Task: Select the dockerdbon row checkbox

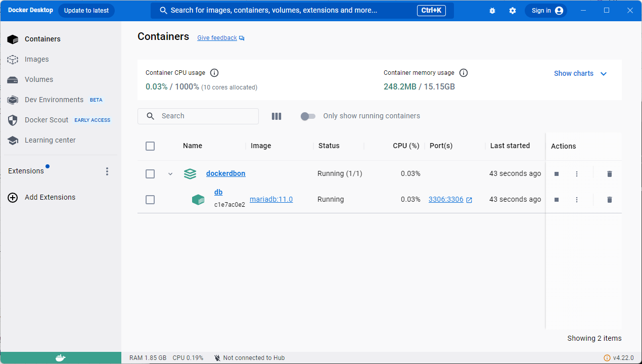Action: 150,174
